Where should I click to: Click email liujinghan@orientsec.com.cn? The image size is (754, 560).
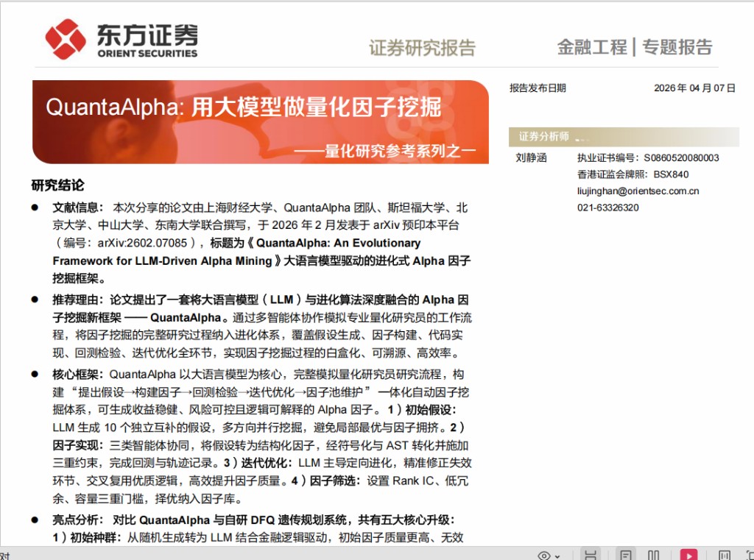[638, 191]
